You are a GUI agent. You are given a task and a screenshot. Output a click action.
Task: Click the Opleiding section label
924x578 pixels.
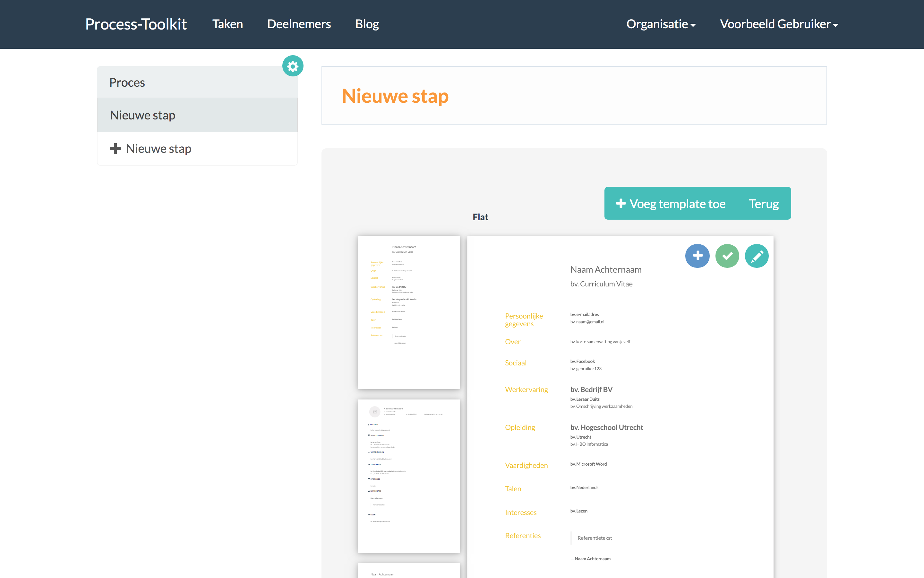[x=520, y=427]
